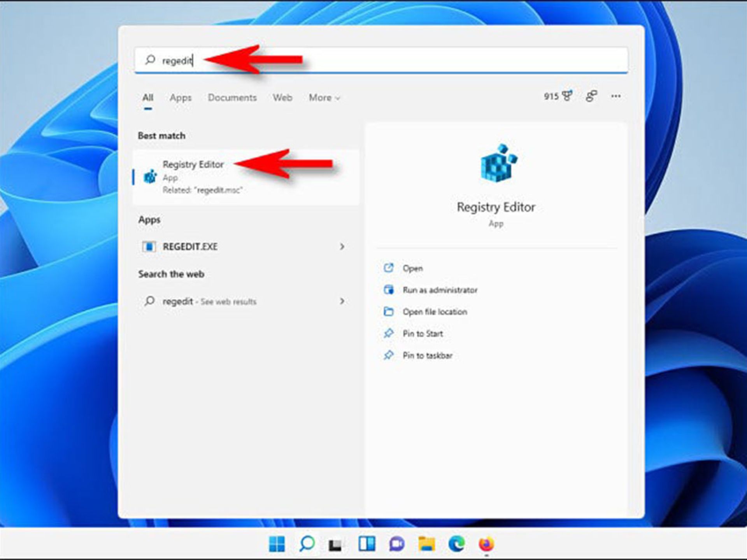Viewport: 747px width, 560px height.
Task: Click the REGEDIT.EXE file icon
Action: click(x=149, y=247)
